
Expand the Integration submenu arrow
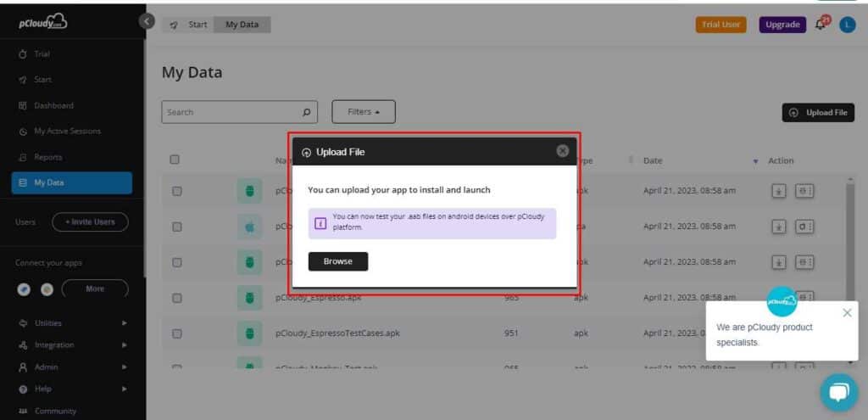124,344
